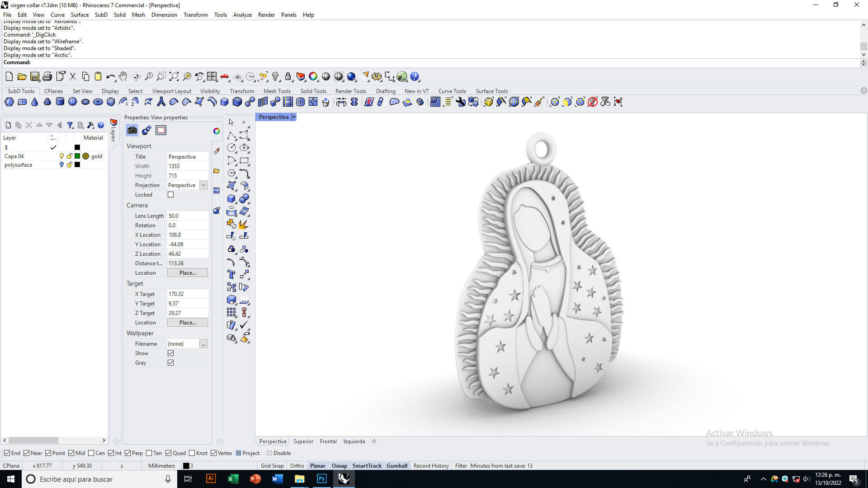The image size is (868, 488).
Task: Open the Perspectiva viewport title dropdown arrow
Action: pos(294,117)
